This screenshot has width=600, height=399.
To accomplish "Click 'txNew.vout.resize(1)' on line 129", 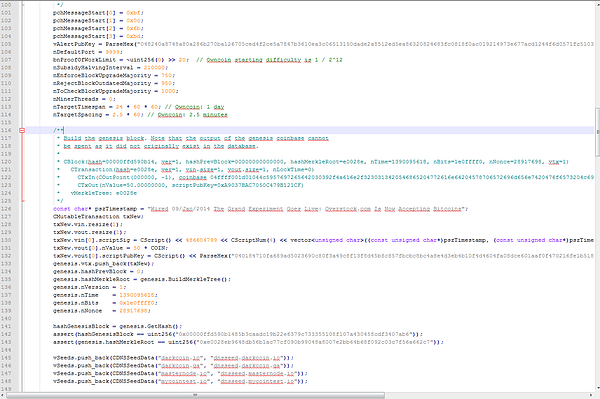I will (89, 232).
